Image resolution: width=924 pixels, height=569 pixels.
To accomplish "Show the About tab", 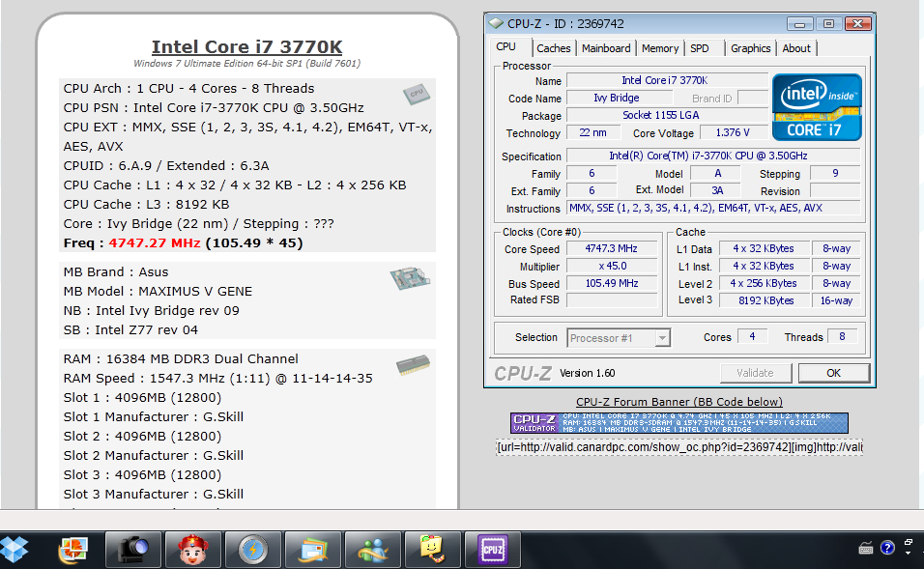I will tap(796, 48).
